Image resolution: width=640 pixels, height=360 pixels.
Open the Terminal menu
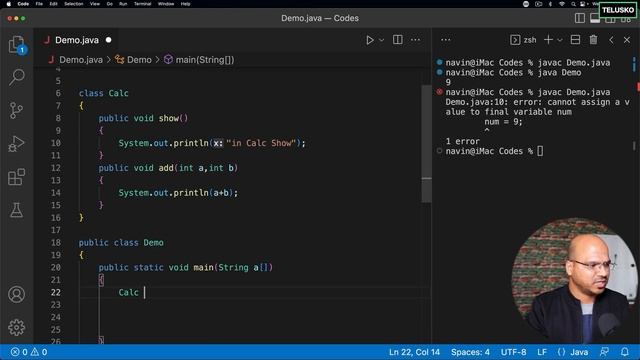[142, 4]
